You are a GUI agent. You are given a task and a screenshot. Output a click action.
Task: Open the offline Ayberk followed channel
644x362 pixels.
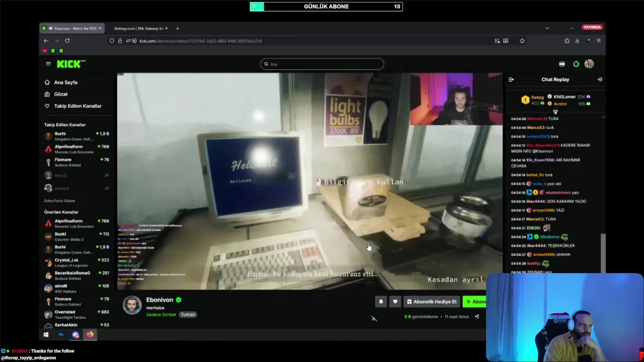(x=76, y=188)
